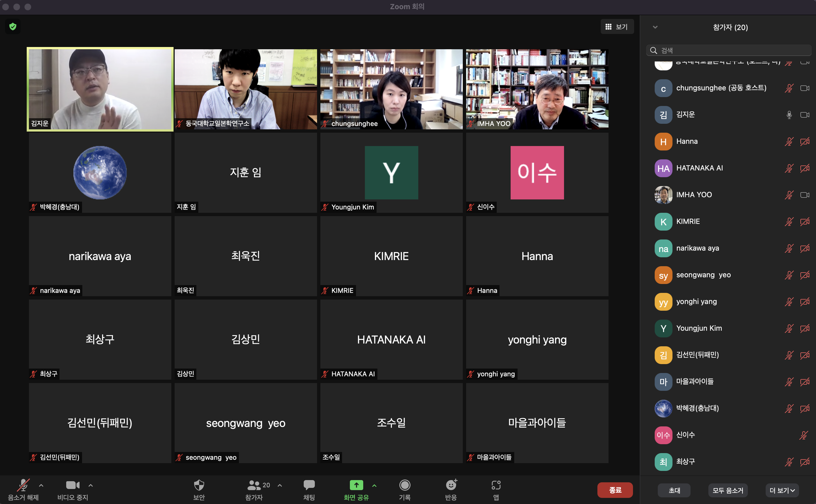Image resolution: width=816 pixels, height=504 pixels.
Task: Open the Apps icon
Action: (496, 485)
